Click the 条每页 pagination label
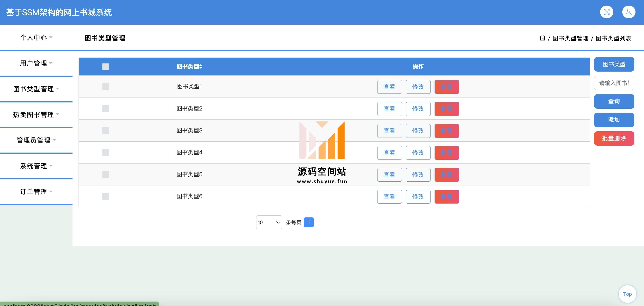 [x=294, y=223]
